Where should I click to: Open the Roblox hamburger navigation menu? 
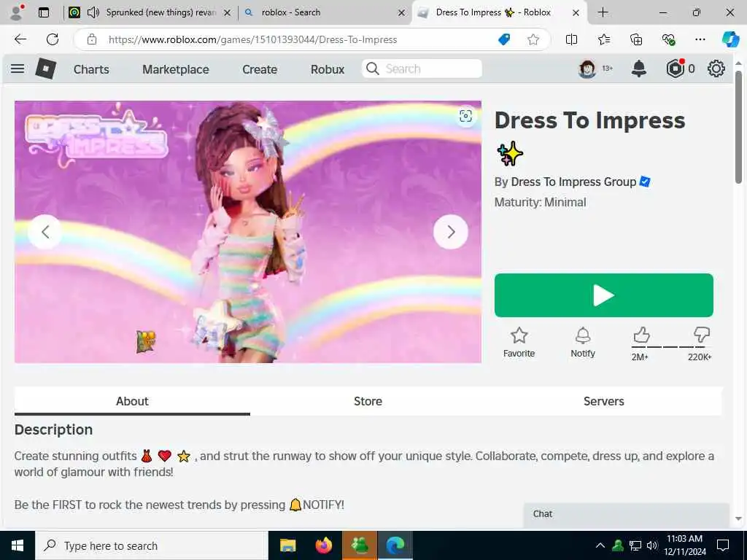[18, 69]
